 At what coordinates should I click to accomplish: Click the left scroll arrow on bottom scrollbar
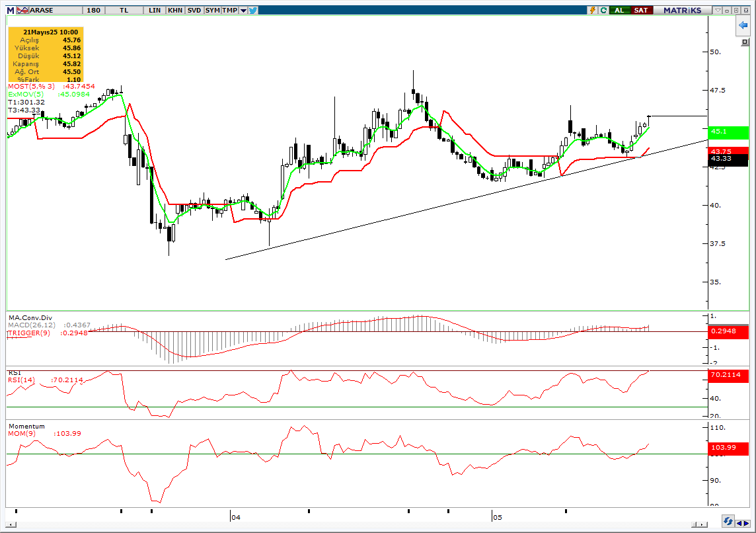[x=11, y=524]
